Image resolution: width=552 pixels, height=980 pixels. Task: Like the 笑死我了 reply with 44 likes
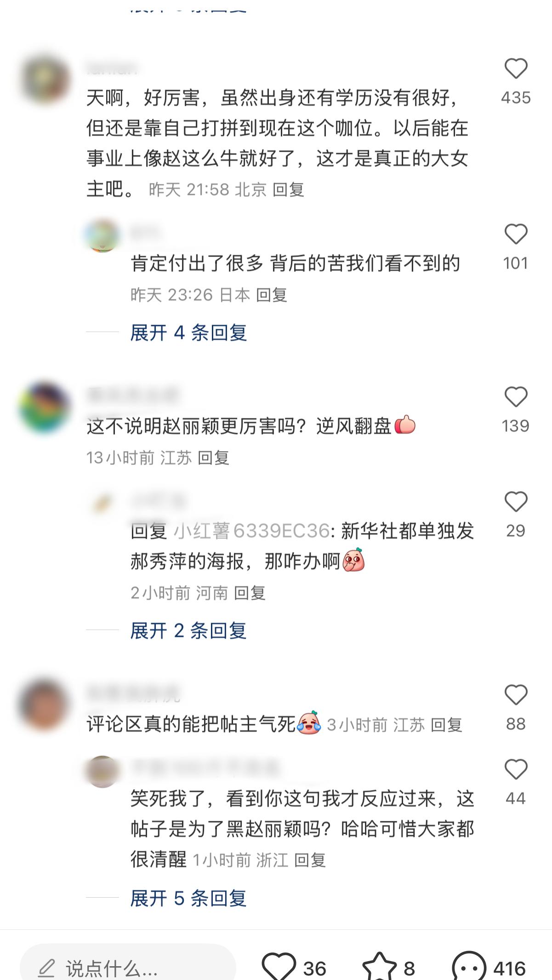516,769
